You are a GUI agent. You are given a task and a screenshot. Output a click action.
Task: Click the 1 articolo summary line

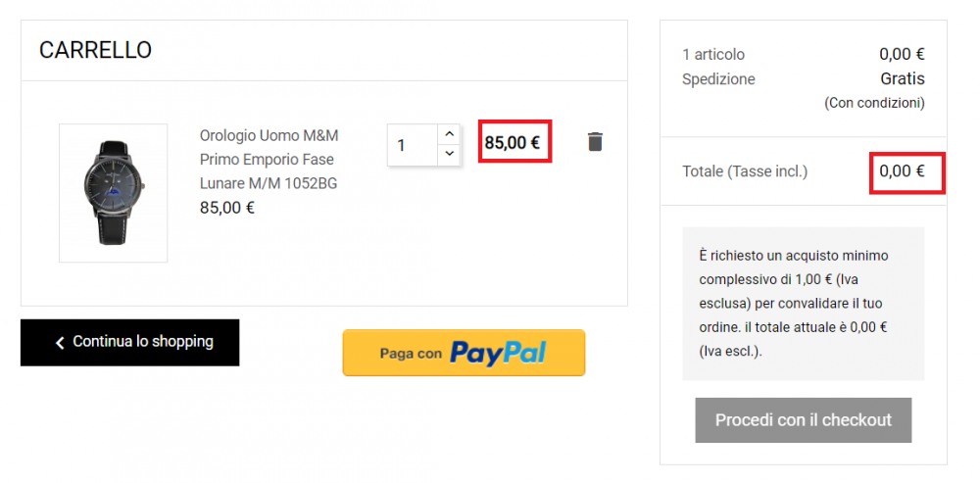click(x=713, y=55)
